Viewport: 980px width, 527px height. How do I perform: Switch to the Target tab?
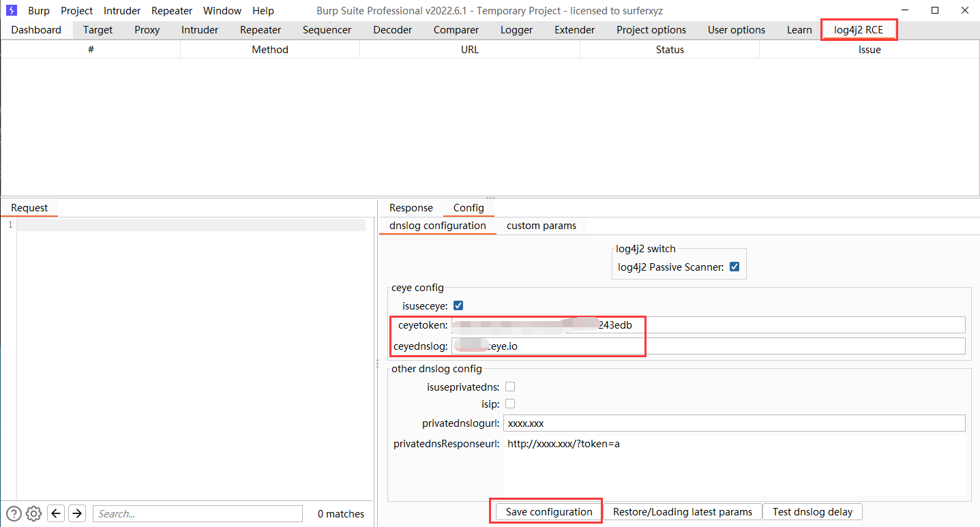pyautogui.click(x=98, y=30)
